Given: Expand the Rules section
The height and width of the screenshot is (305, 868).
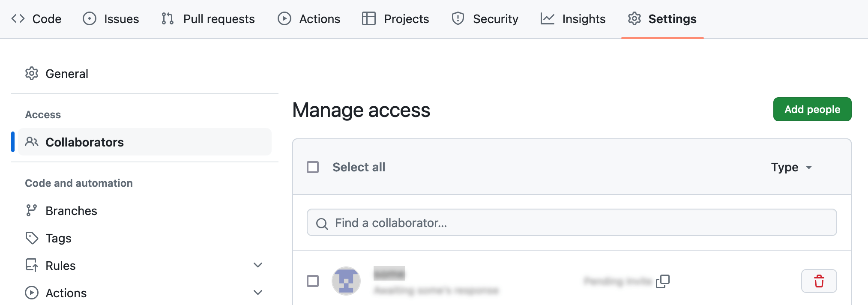Looking at the screenshot, I should click(x=257, y=265).
